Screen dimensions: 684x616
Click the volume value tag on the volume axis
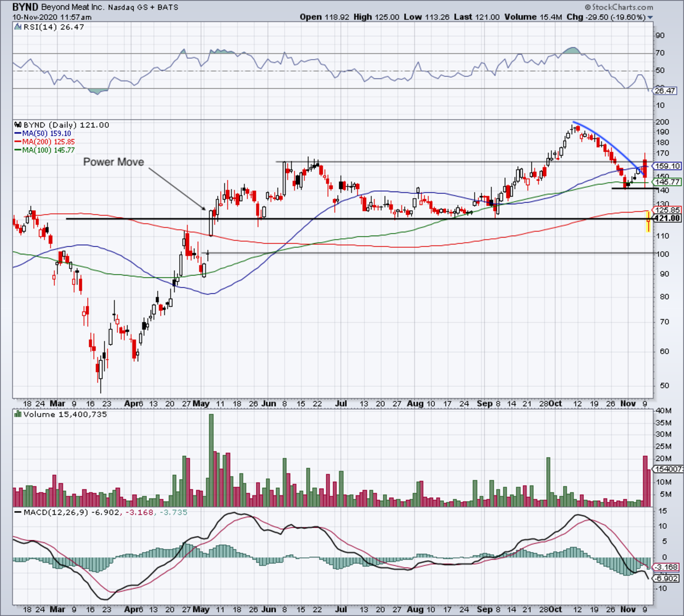667,469
